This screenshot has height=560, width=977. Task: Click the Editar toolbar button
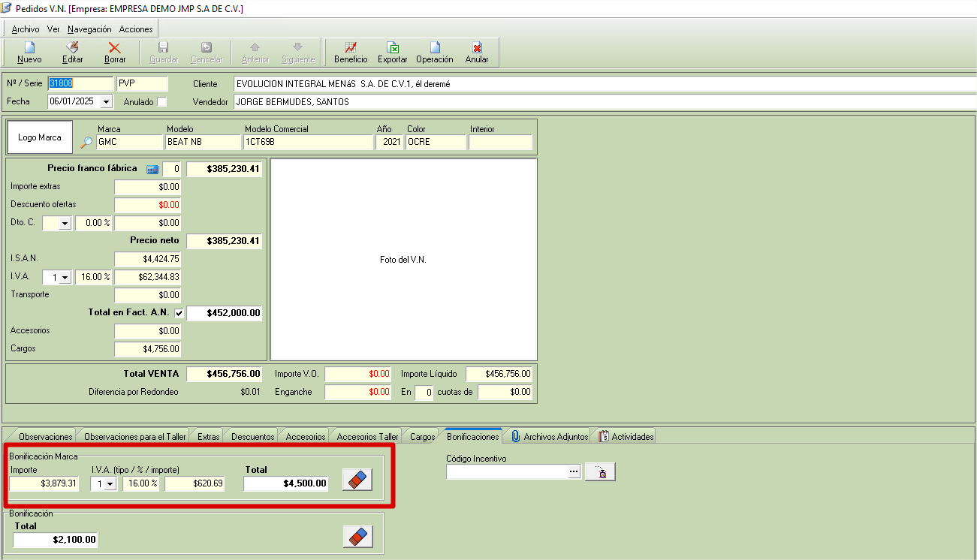click(x=72, y=53)
